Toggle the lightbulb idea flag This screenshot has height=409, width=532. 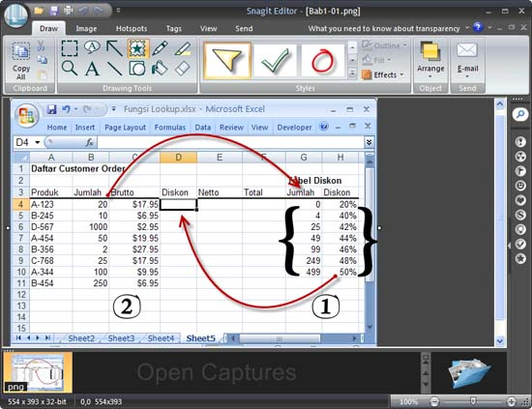520,229
